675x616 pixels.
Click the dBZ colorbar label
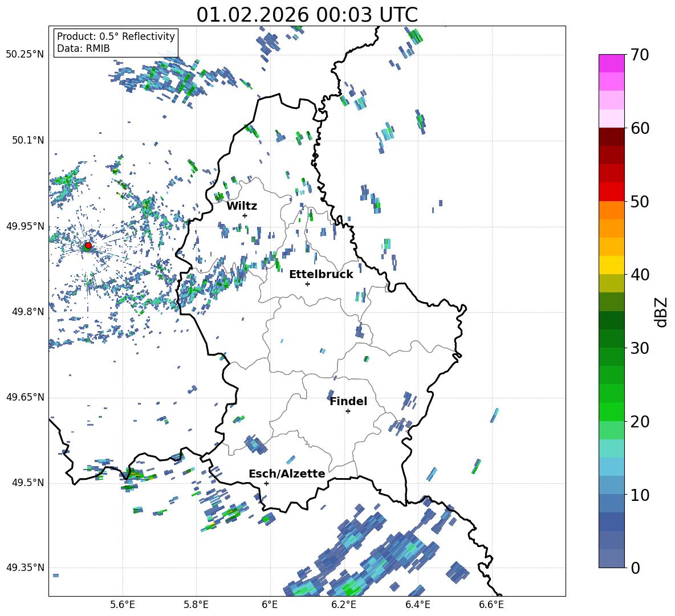coord(661,312)
